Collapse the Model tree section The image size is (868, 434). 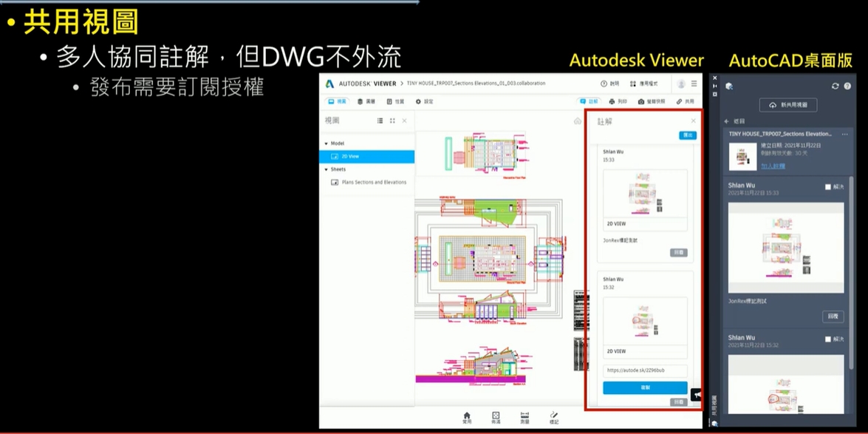326,143
